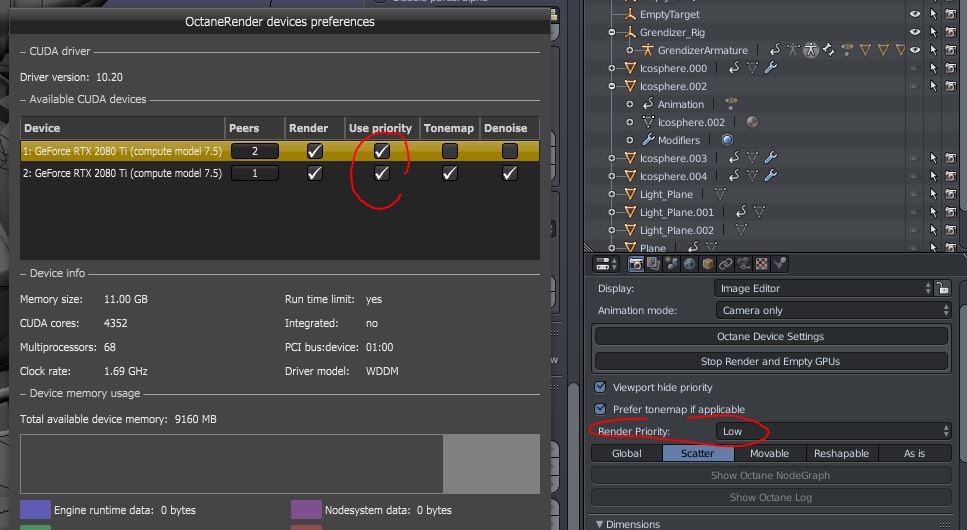
Task: Uncheck Prefer tonemap if applicable
Action: [600, 408]
